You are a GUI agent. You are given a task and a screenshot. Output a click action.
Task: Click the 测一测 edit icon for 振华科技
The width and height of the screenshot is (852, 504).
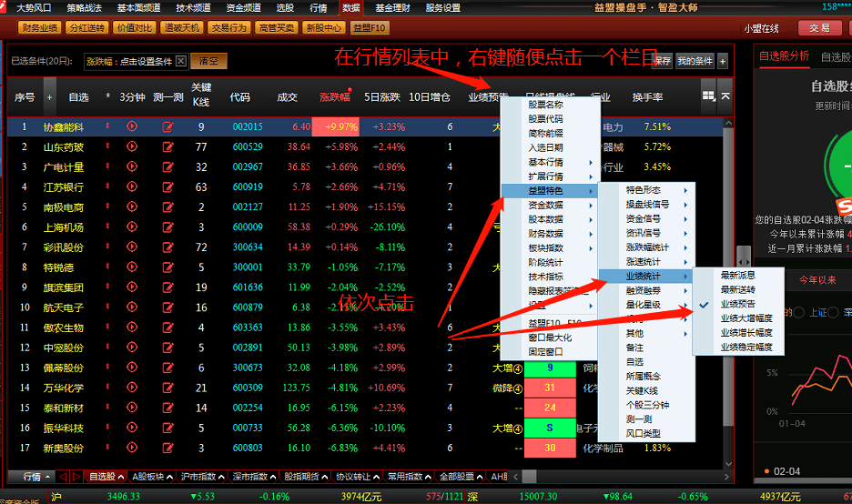tap(167, 428)
